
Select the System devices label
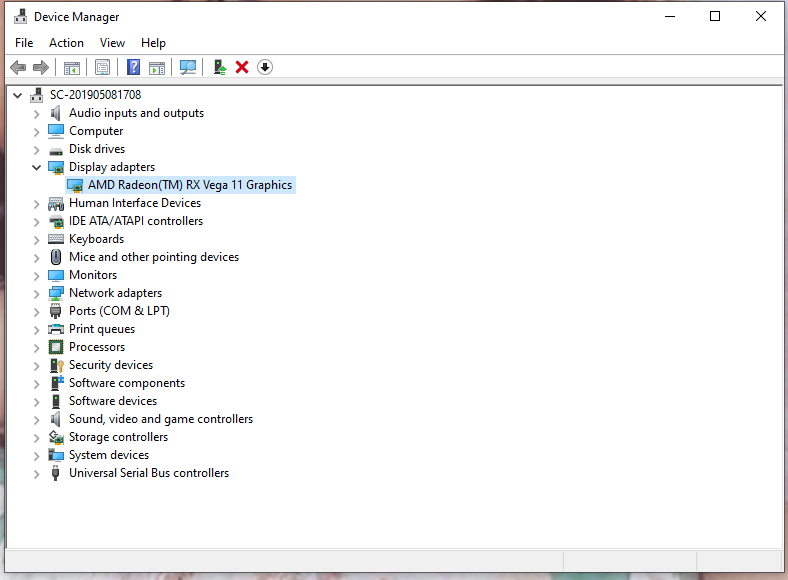[109, 455]
